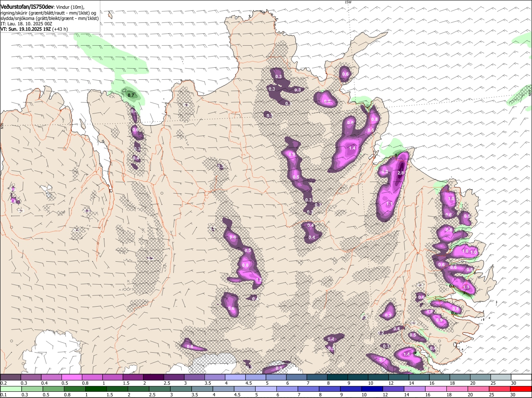The width and height of the screenshot is (532, 398).
Task: Pick the 8 dark teal swatch in the upper scale
Action: coord(337,377)
